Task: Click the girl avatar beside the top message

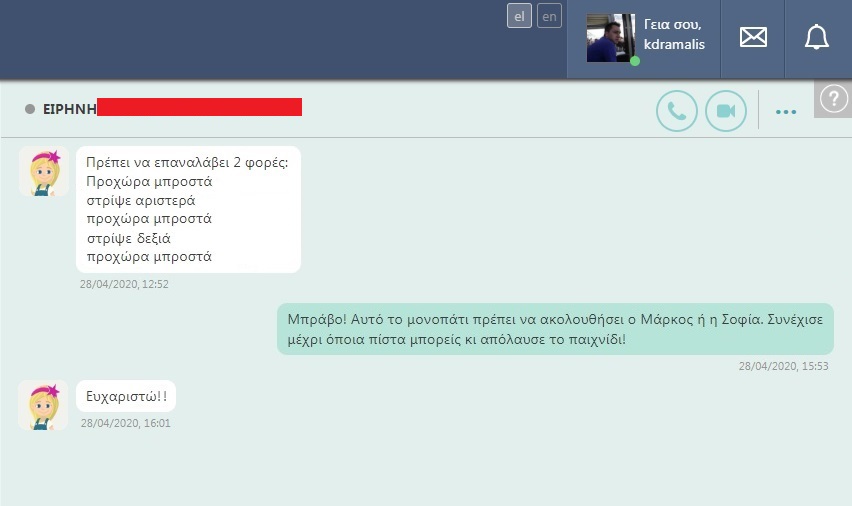Action: tap(43, 172)
